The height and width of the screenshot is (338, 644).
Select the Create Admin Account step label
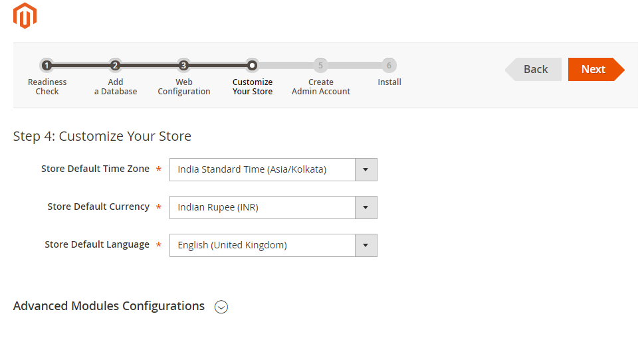pos(321,87)
